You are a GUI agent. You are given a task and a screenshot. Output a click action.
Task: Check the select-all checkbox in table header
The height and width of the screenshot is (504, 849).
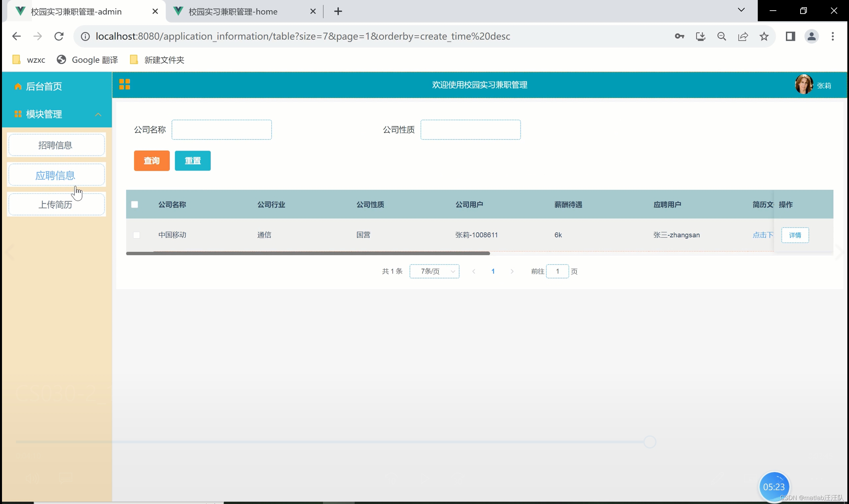134,204
